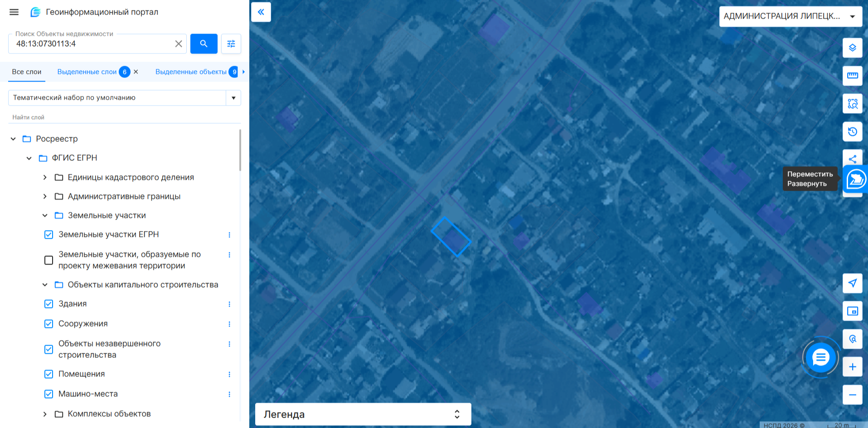Toggle the Сооружения layer checkbox
Screen dimensions: 868x428
point(49,324)
